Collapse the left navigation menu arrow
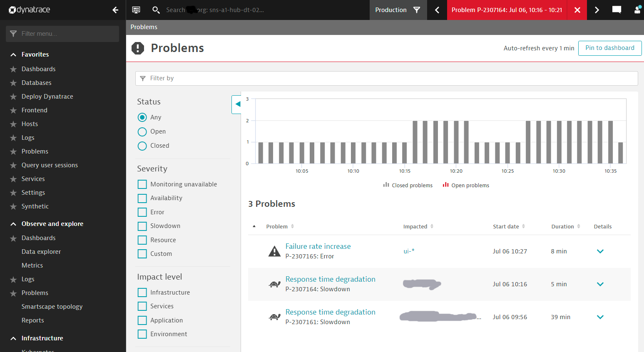Viewport: 644px width, 352px height. pyautogui.click(x=115, y=10)
